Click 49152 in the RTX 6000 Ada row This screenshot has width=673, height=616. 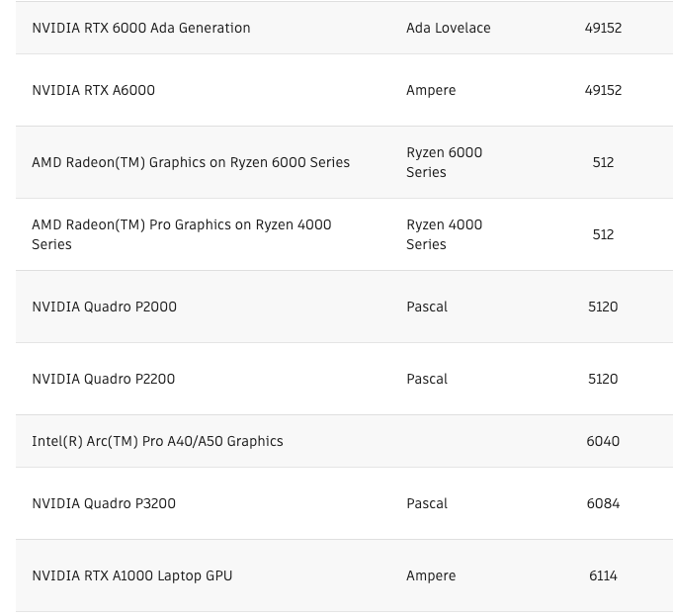(603, 28)
